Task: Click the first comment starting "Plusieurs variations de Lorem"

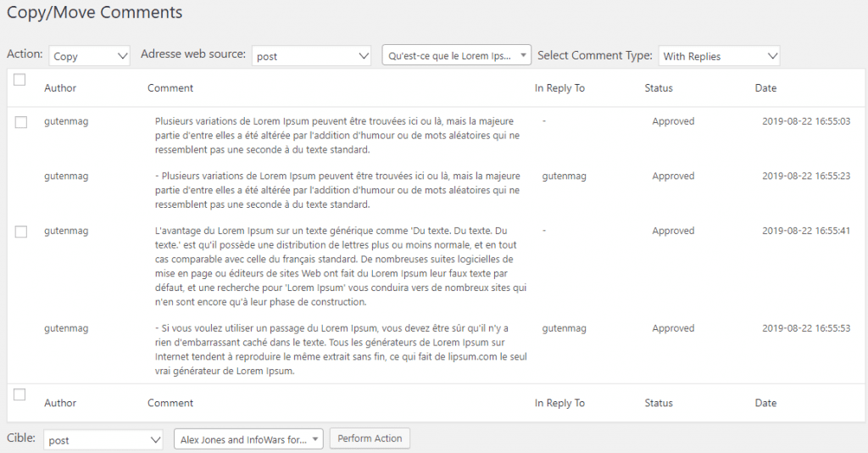Action: click(x=337, y=135)
